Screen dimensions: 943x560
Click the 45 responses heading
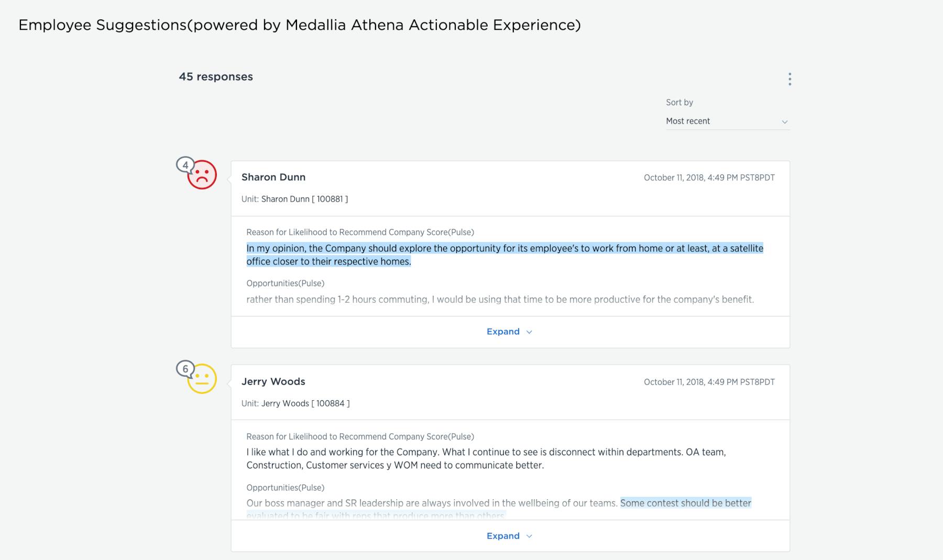tap(216, 76)
